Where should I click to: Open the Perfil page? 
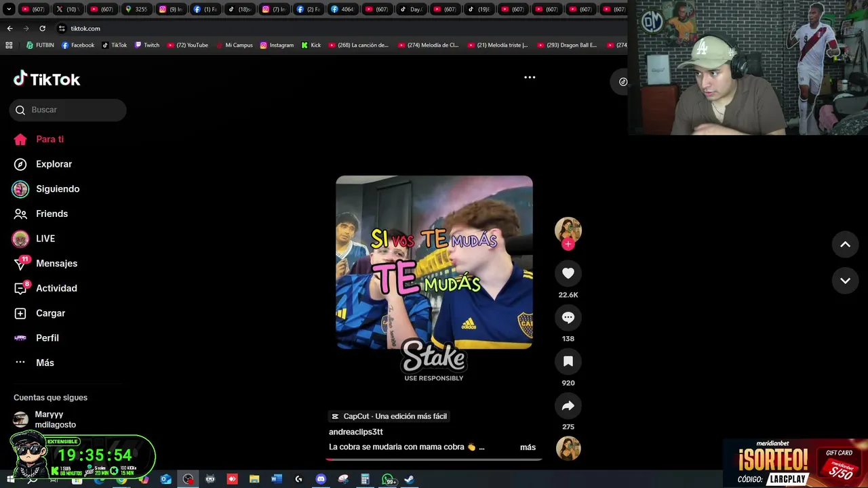[x=37, y=338]
